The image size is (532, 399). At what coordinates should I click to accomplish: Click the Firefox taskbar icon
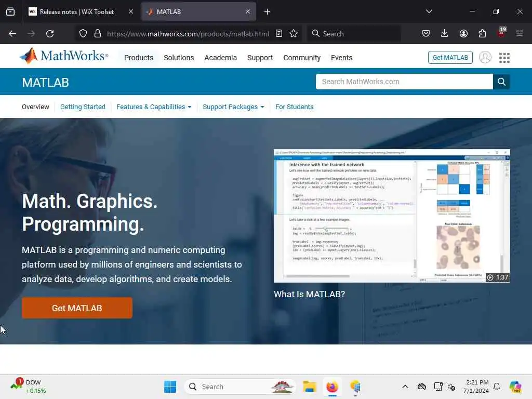(332, 387)
